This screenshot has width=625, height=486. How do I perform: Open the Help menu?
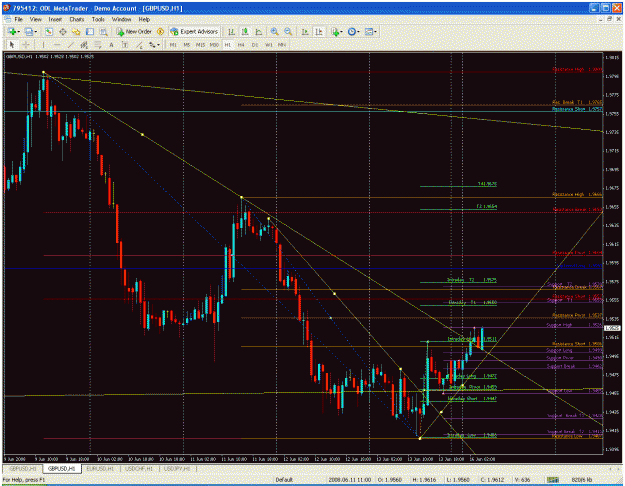coord(144,19)
